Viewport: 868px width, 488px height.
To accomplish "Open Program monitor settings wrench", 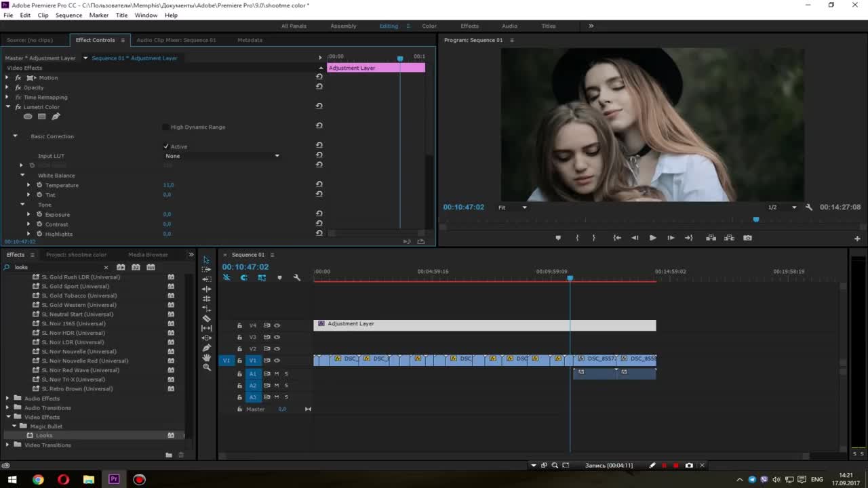I will tap(809, 207).
